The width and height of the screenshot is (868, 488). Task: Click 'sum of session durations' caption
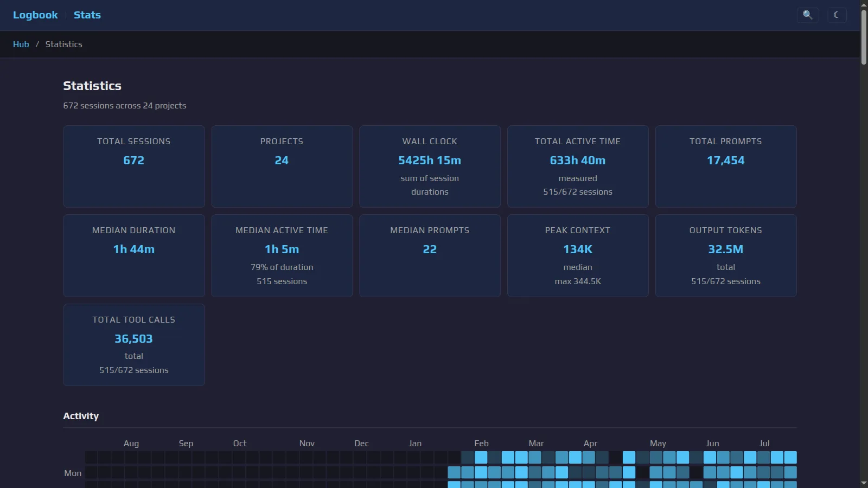[430, 185]
